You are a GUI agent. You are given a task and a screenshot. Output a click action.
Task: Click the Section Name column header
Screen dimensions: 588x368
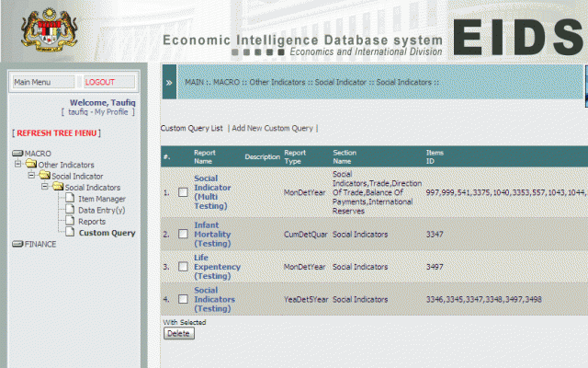coord(345,157)
